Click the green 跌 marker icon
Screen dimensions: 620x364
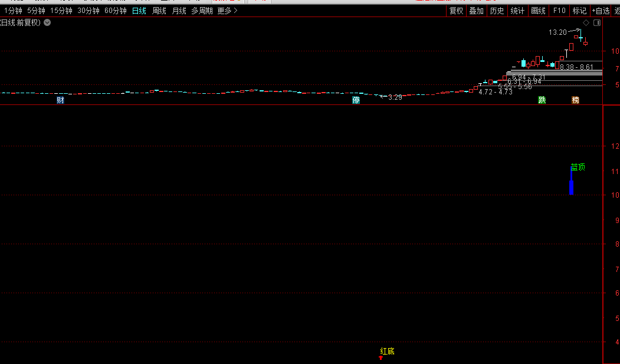pyautogui.click(x=542, y=100)
